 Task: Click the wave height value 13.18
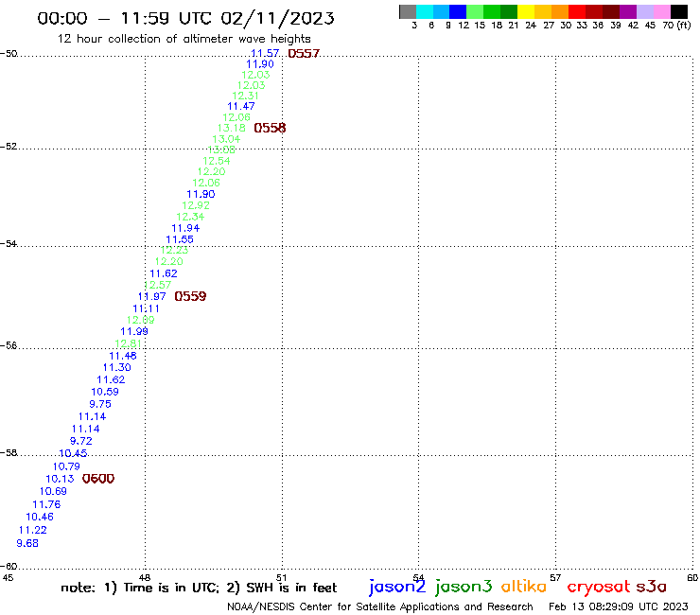(x=231, y=128)
